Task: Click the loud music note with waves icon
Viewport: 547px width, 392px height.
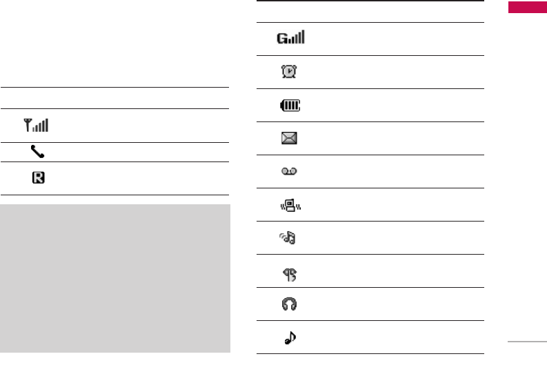Action: (290, 238)
